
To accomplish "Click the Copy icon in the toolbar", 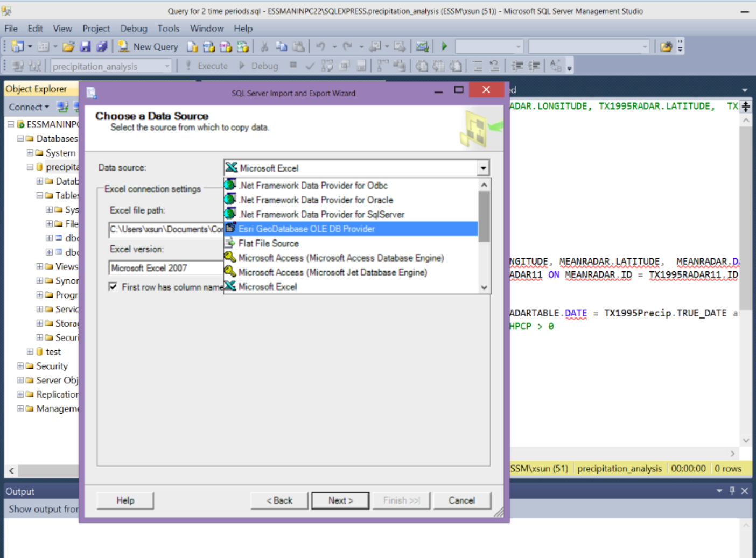I will (x=281, y=47).
